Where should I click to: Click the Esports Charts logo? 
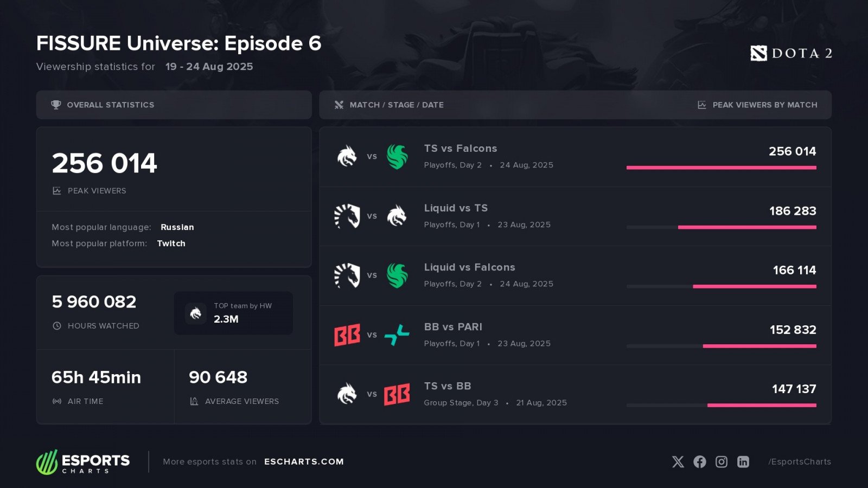click(83, 462)
